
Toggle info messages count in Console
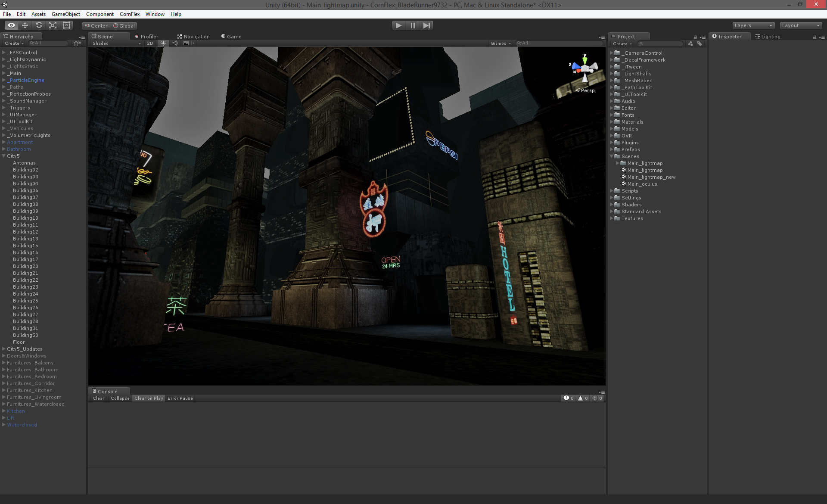pos(569,398)
